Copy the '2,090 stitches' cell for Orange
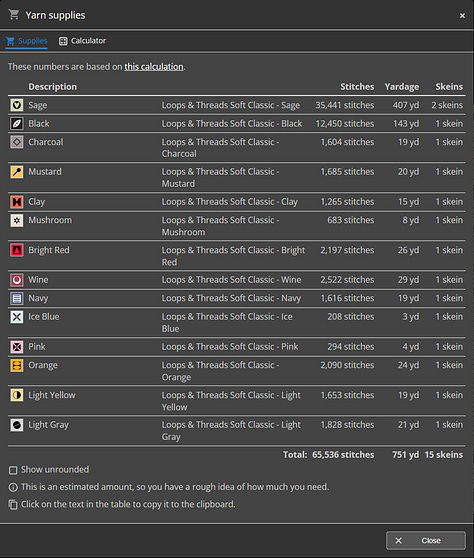The width and height of the screenshot is (474, 558). point(347,365)
